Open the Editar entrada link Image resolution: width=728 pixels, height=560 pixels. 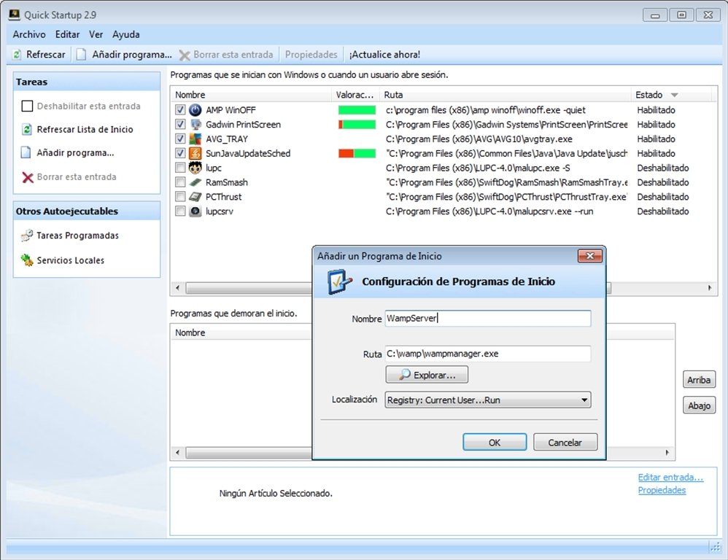[x=670, y=477]
